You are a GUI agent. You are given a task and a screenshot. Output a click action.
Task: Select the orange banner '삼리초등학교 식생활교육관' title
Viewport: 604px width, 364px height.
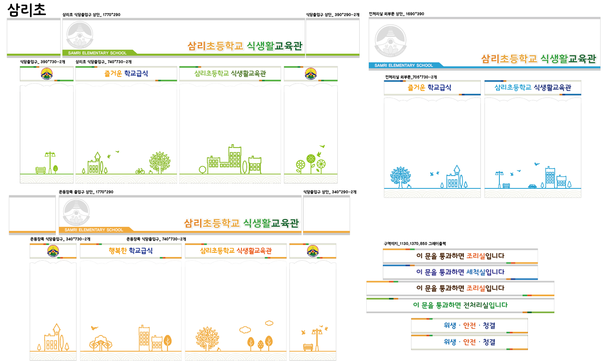(x=241, y=224)
